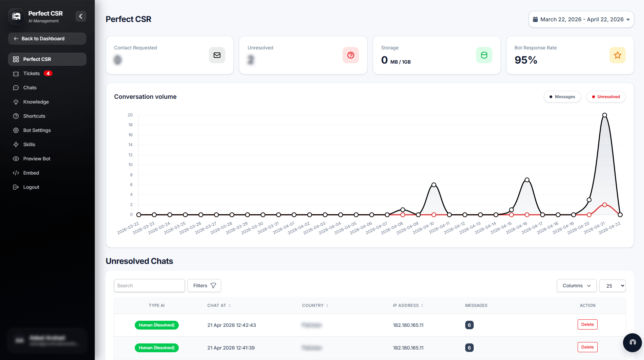This screenshot has height=360, width=644.
Task: Click the green database Storage icon
Action: (x=484, y=55)
